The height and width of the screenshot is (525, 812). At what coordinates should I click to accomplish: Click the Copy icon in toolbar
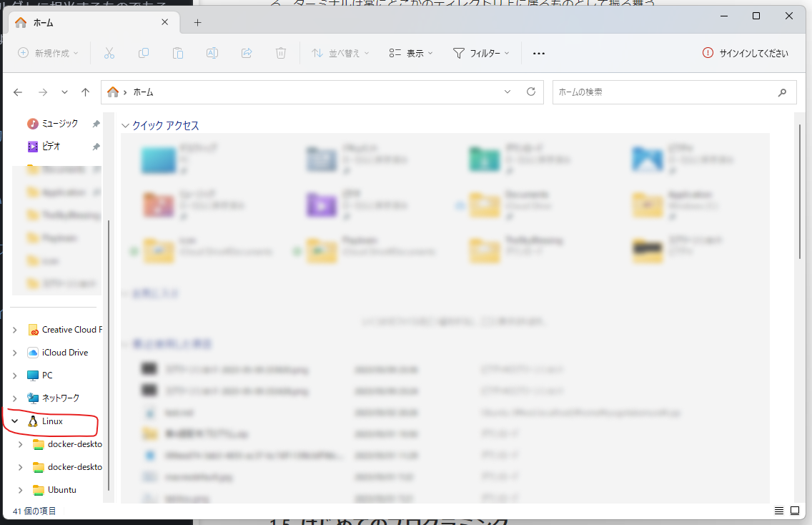[144, 53]
